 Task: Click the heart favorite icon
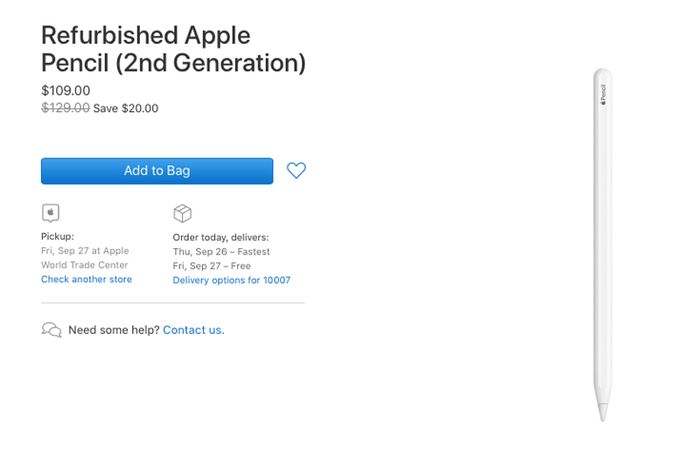click(296, 171)
